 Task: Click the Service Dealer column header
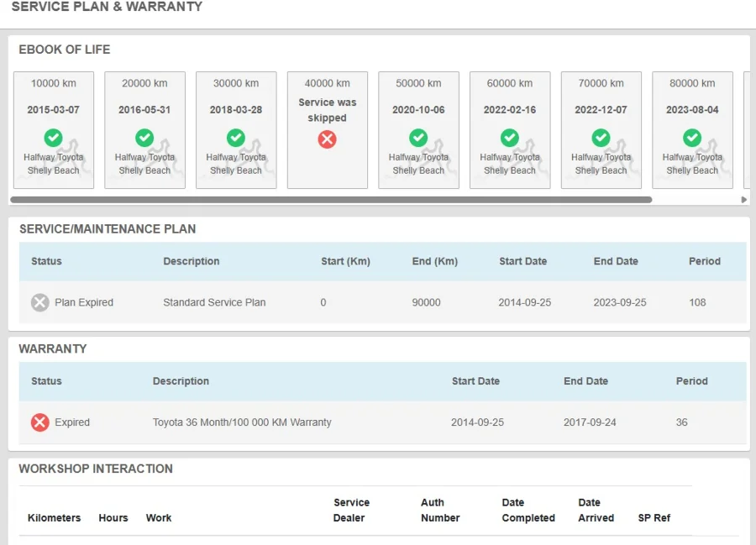[351, 510]
